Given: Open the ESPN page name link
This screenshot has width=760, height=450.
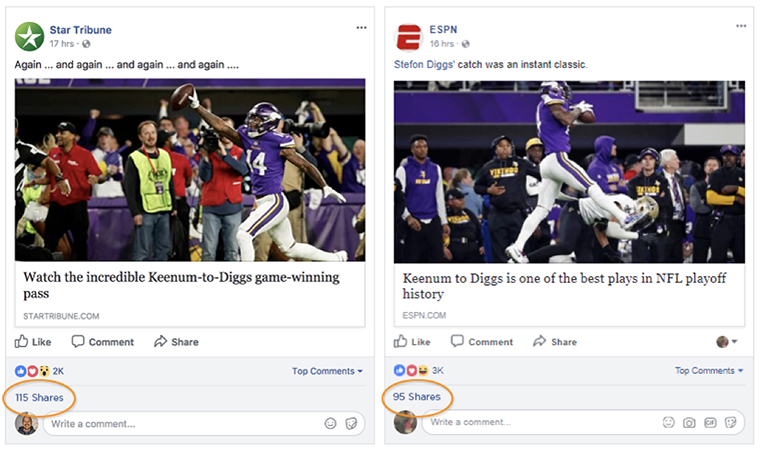Looking at the screenshot, I should (x=443, y=30).
